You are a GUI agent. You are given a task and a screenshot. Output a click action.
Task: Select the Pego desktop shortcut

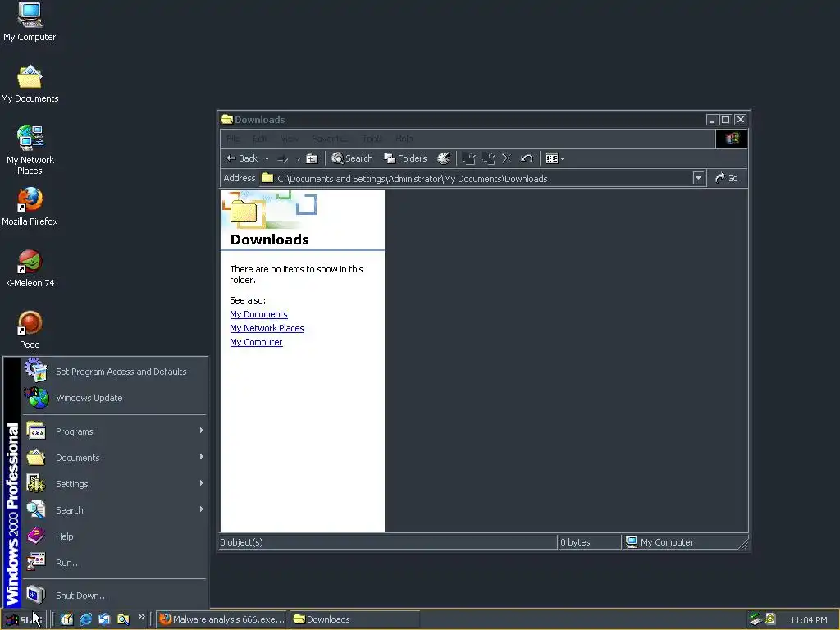point(30,330)
